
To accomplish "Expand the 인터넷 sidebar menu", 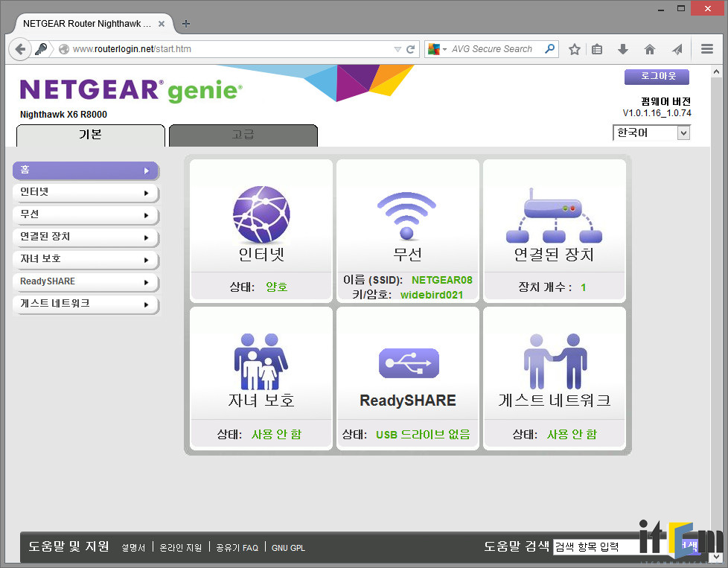I will 86,193.
